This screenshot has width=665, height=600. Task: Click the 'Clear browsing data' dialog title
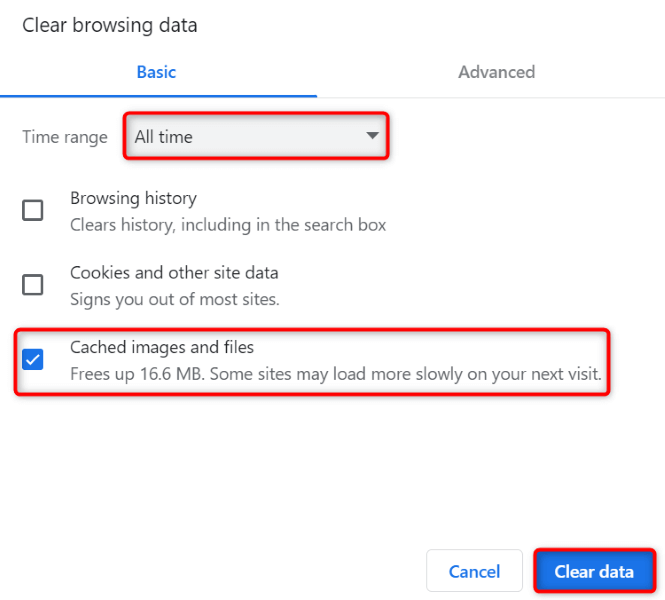click(x=110, y=26)
